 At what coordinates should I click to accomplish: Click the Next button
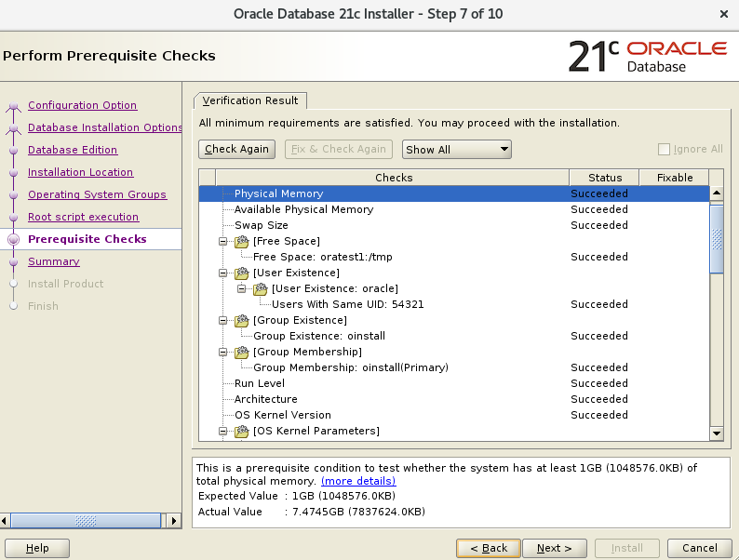[x=555, y=548]
